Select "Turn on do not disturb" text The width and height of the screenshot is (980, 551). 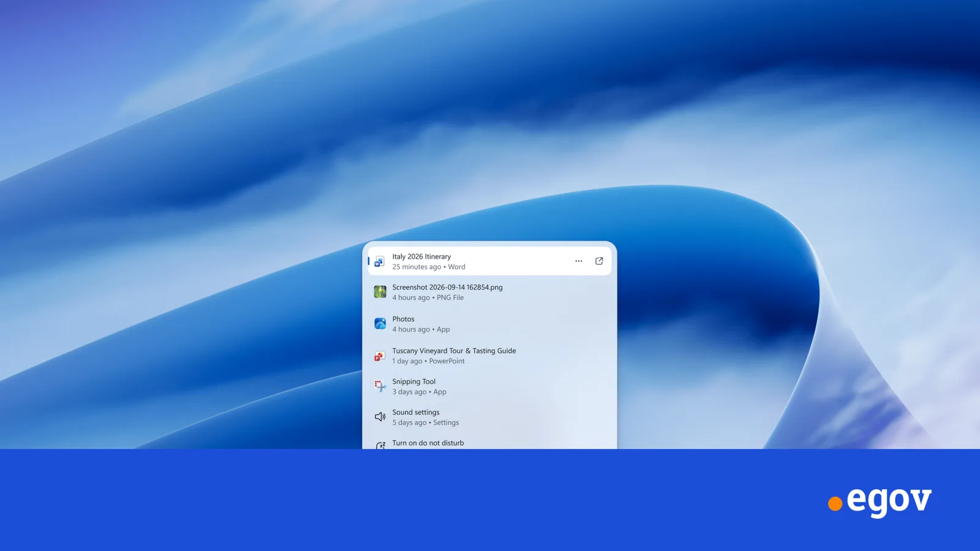(x=428, y=443)
